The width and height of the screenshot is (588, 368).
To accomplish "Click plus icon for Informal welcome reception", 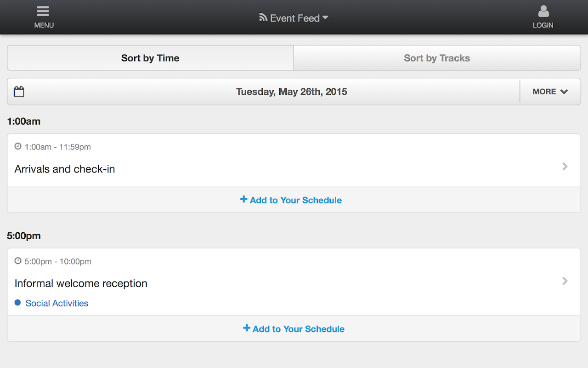I will pyautogui.click(x=246, y=328).
